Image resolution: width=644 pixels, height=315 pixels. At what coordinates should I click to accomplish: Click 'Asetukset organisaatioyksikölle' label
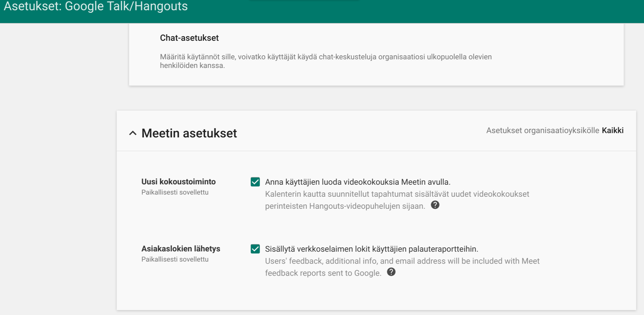point(543,130)
